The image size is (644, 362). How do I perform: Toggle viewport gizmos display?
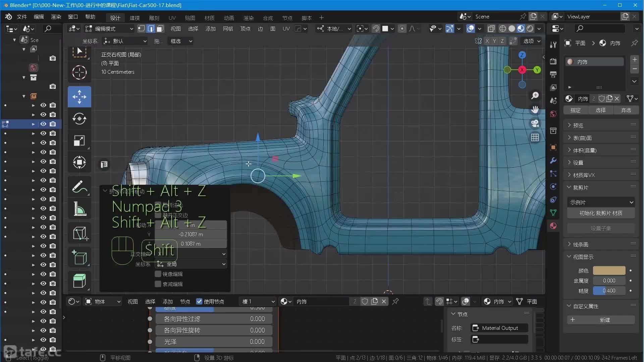click(x=449, y=28)
